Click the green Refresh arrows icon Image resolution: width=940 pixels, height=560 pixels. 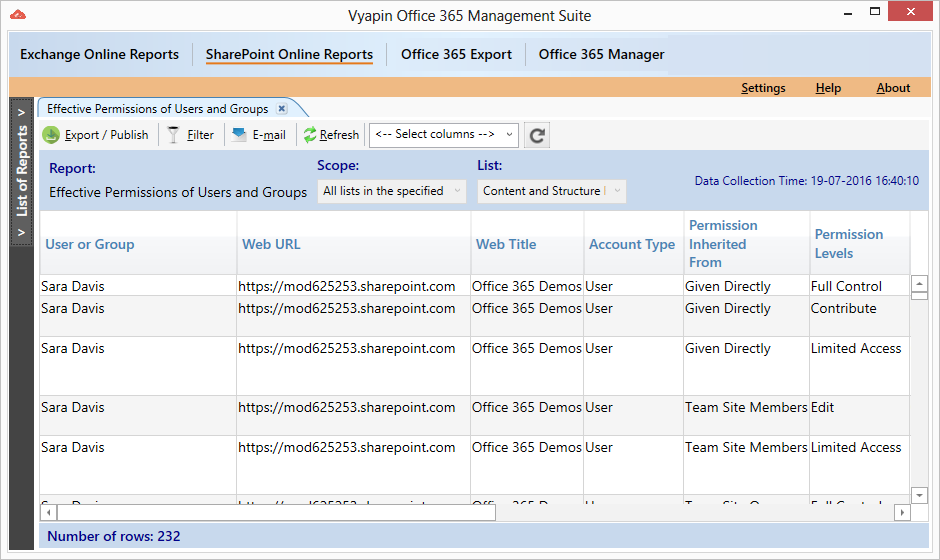310,135
